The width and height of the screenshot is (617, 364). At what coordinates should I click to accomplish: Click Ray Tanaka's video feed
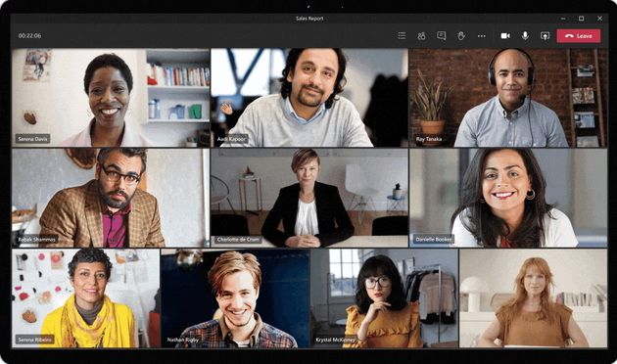(508, 98)
